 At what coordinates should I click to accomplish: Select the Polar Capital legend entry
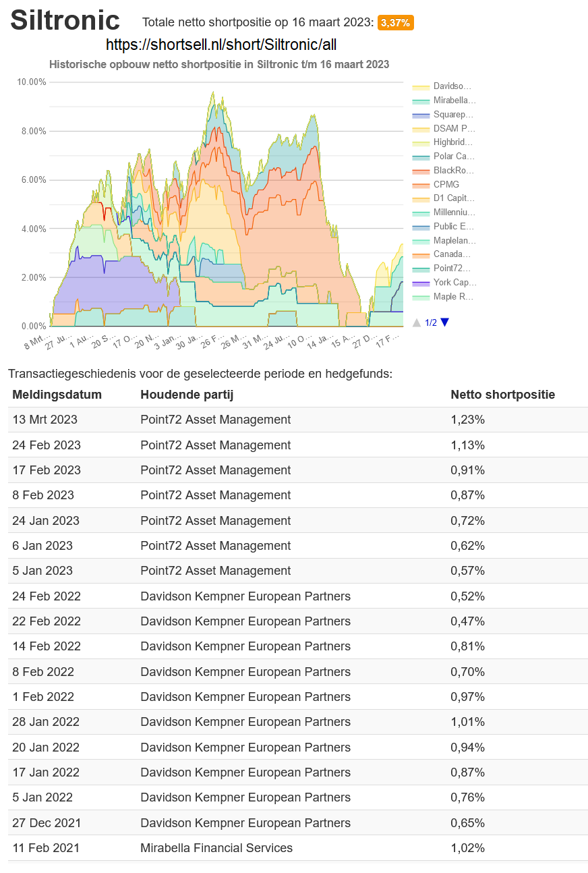pyautogui.click(x=453, y=157)
